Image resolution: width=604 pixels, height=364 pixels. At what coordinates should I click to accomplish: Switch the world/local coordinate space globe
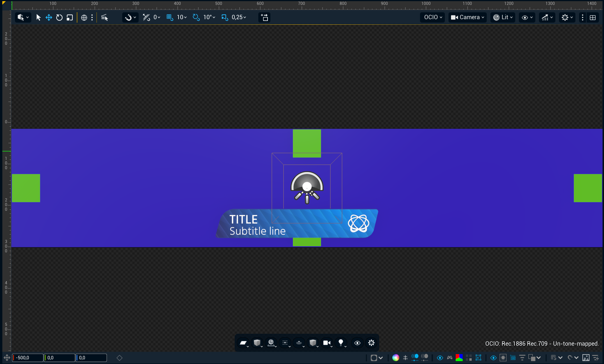(84, 17)
